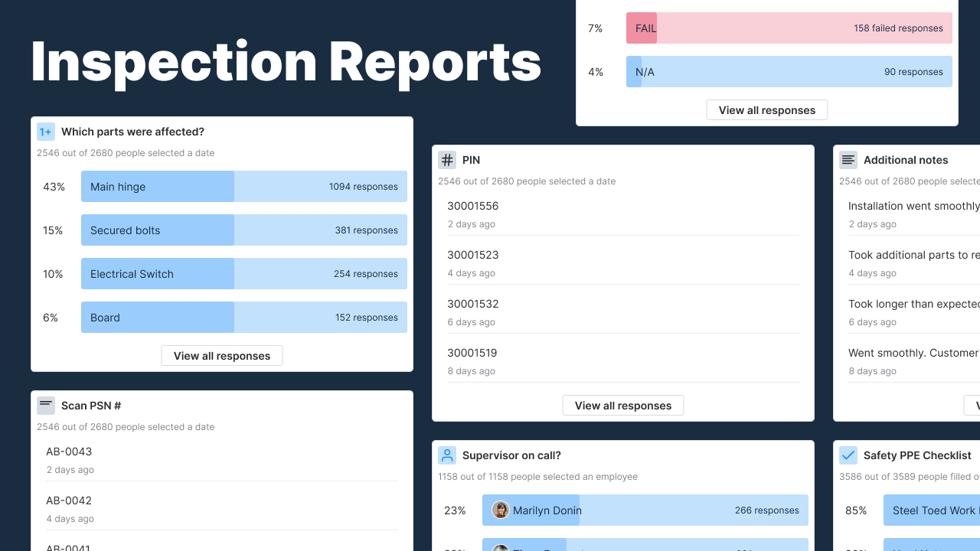Click the 1+ date icon on Which parts affected
This screenshot has width=980, height=551.
click(46, 132)
